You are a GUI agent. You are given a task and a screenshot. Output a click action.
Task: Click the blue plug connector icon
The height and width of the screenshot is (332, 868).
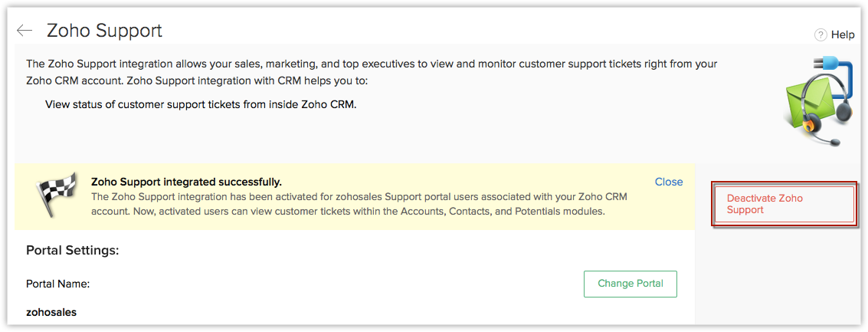coord(824,64)
